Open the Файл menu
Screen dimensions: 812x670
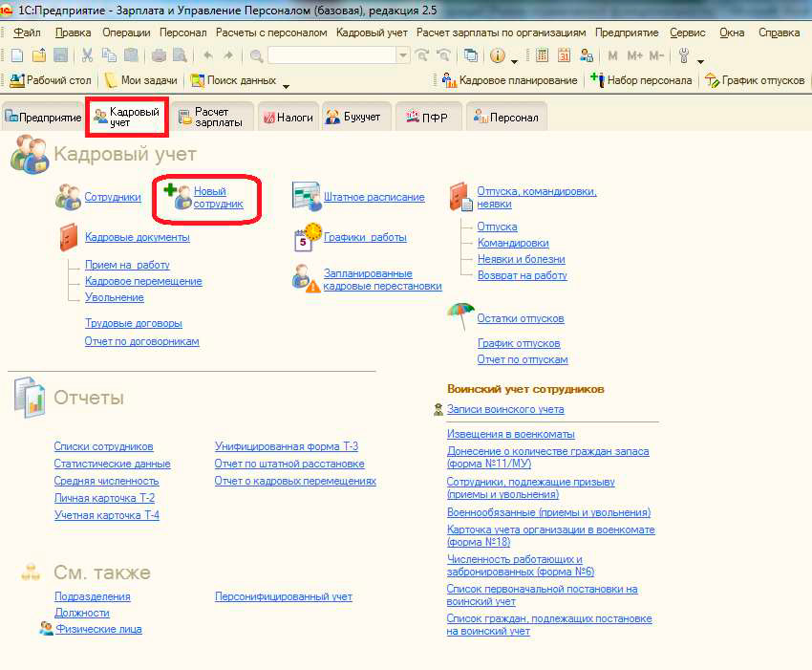coord(27,32)
